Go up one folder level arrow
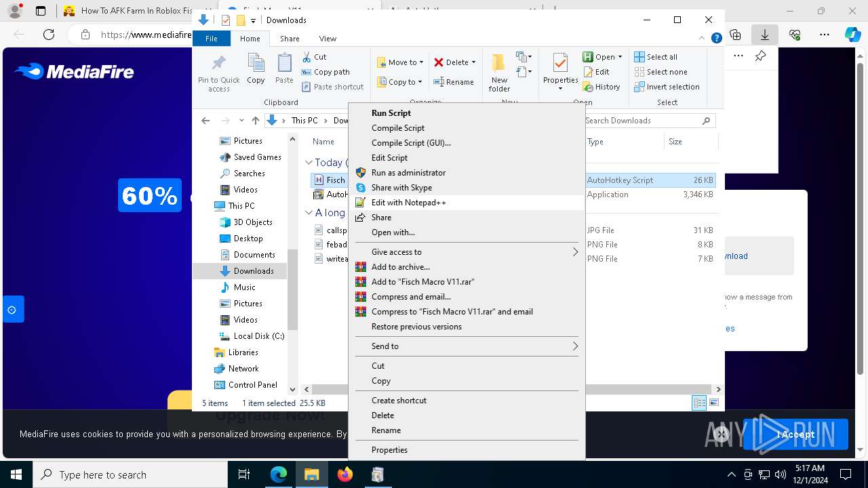 tap(255, 121)
